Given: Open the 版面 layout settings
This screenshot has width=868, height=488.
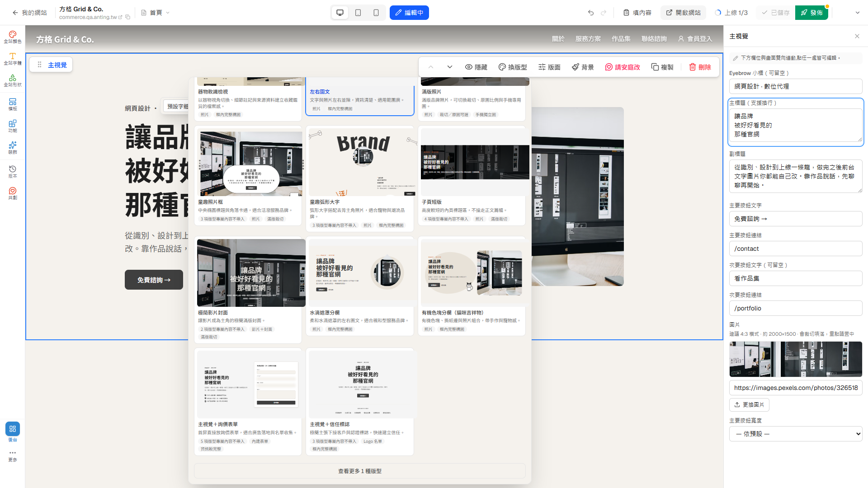Looking at the screenshot, I should pos(549,67).
